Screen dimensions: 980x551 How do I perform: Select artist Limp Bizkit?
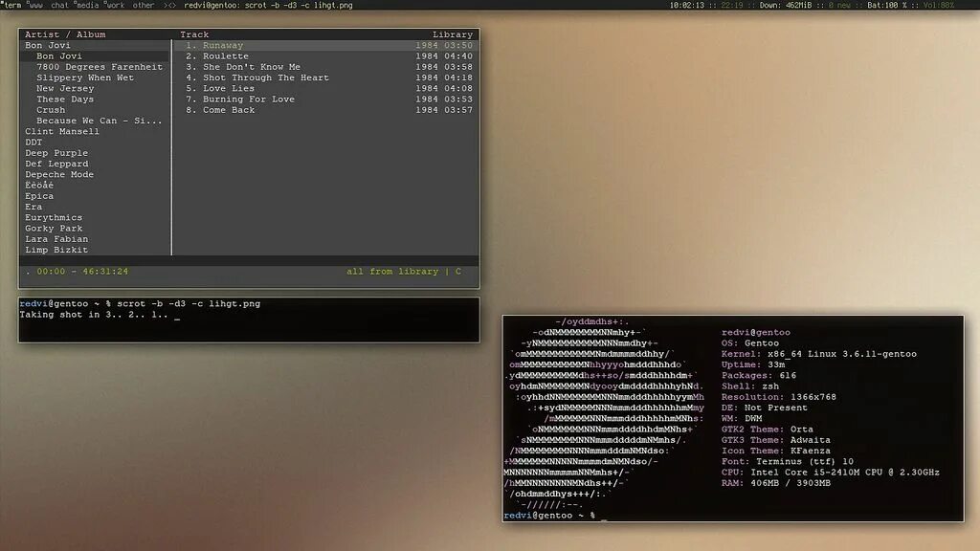(x=95, y=250)
